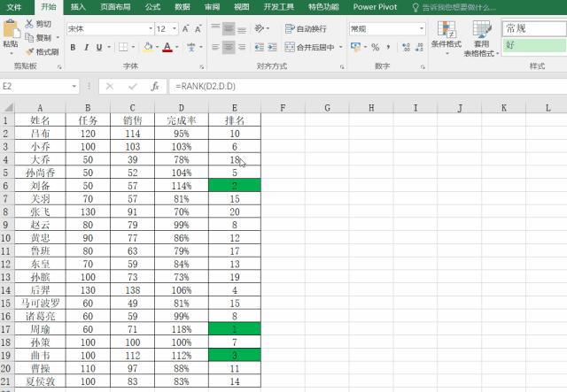Viewport: 567px width, 392px height.
Task: Click the phonetic guide icon
Action: [x=191, y=47]
